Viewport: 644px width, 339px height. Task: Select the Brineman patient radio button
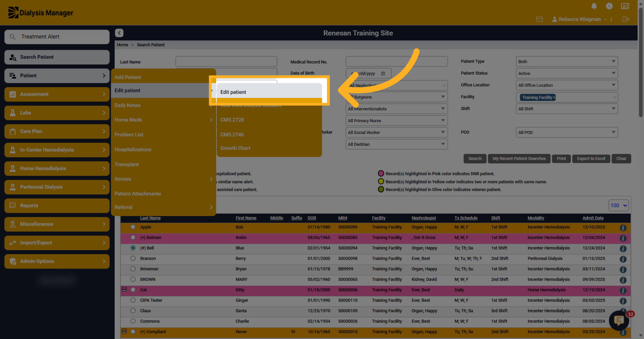pos(133,269)
